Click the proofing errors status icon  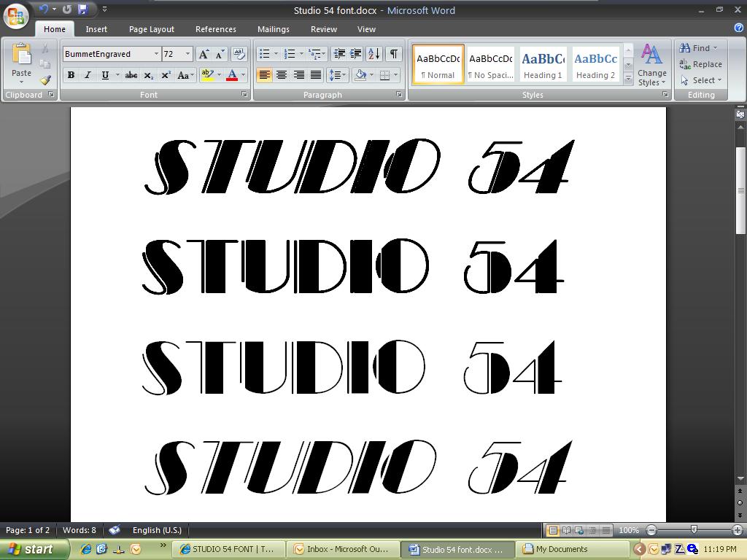(115, 529)
